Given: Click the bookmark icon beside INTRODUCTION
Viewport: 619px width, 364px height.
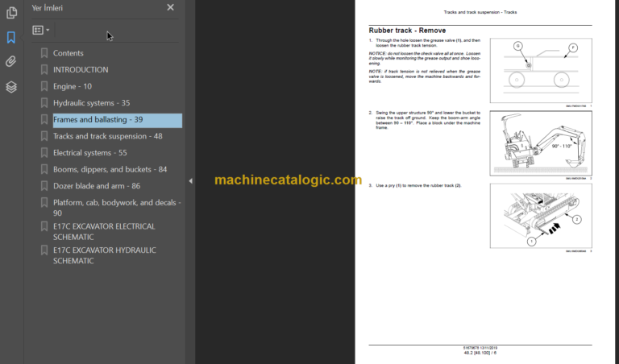Looking at the screenshot, I should click(x=44, y=69).
